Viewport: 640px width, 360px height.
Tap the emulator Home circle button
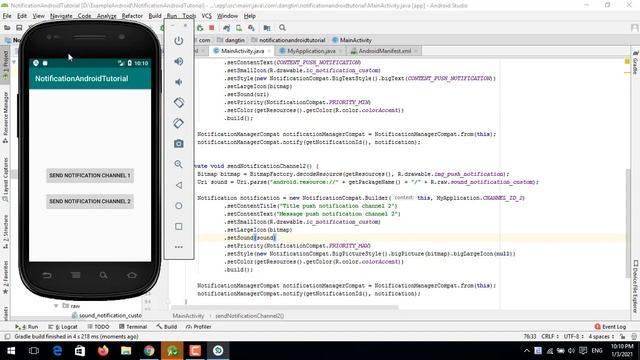(178, 206)
